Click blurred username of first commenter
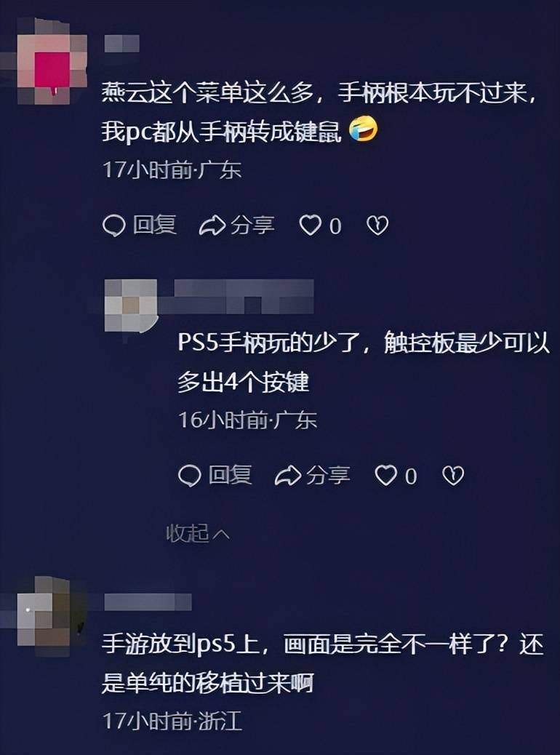560x755 pixels. (122, 44)
